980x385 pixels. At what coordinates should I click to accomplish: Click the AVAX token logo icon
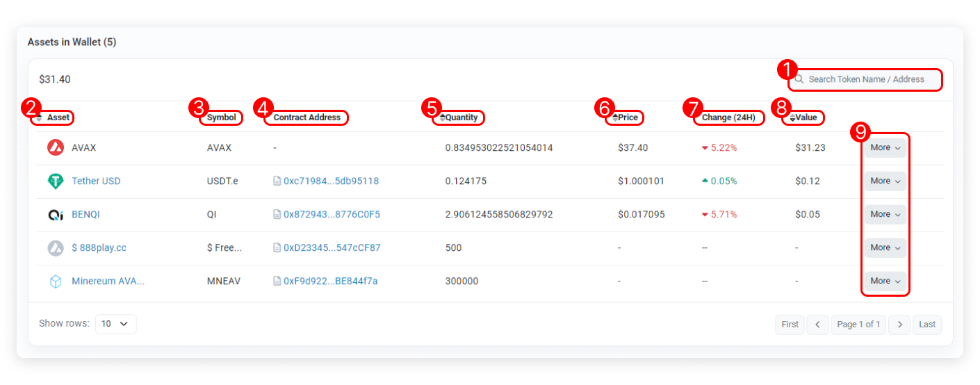pyautogui.click(x=56, y=147)
